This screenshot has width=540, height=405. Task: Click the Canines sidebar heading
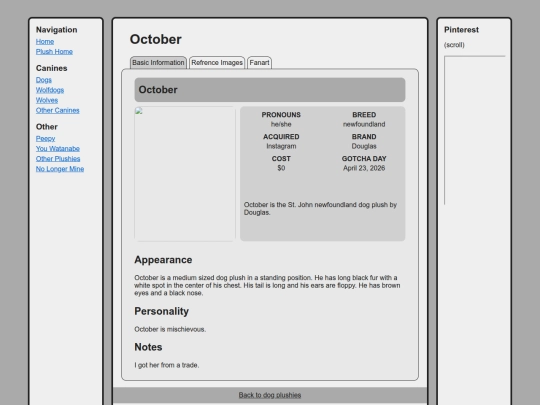point(52,68)
